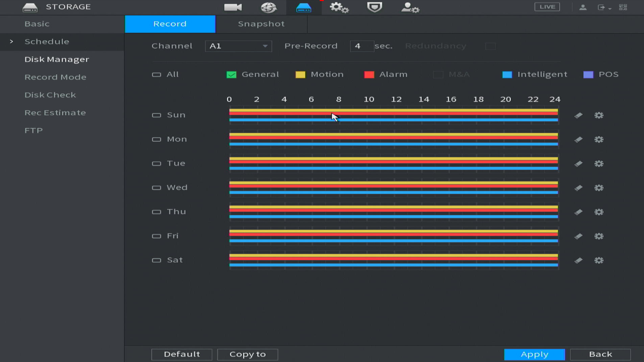
Task: Erase the Sat schedule with eraser icon
Action: [578, 261]
